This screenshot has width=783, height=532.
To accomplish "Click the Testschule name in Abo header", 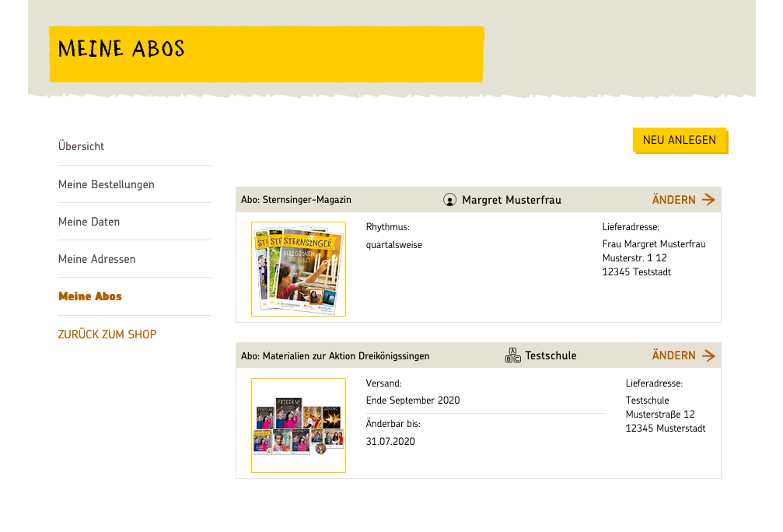I will [551, 355].
